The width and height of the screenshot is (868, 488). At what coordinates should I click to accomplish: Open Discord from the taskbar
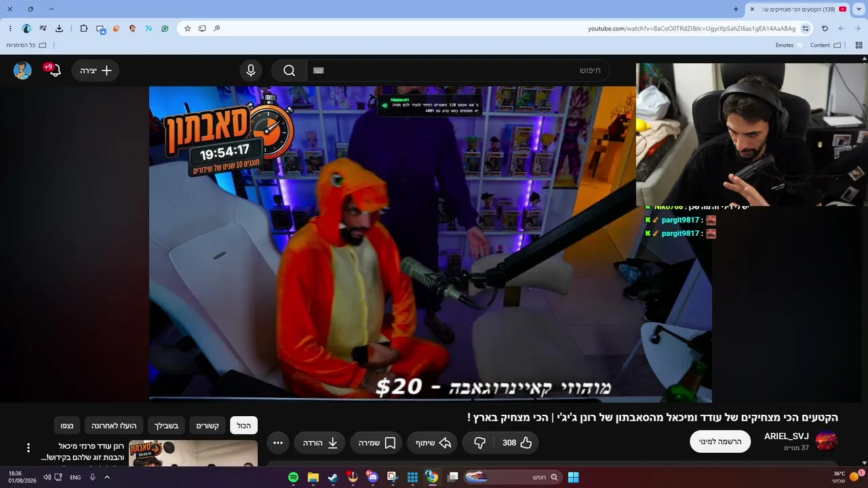(372, 477)
